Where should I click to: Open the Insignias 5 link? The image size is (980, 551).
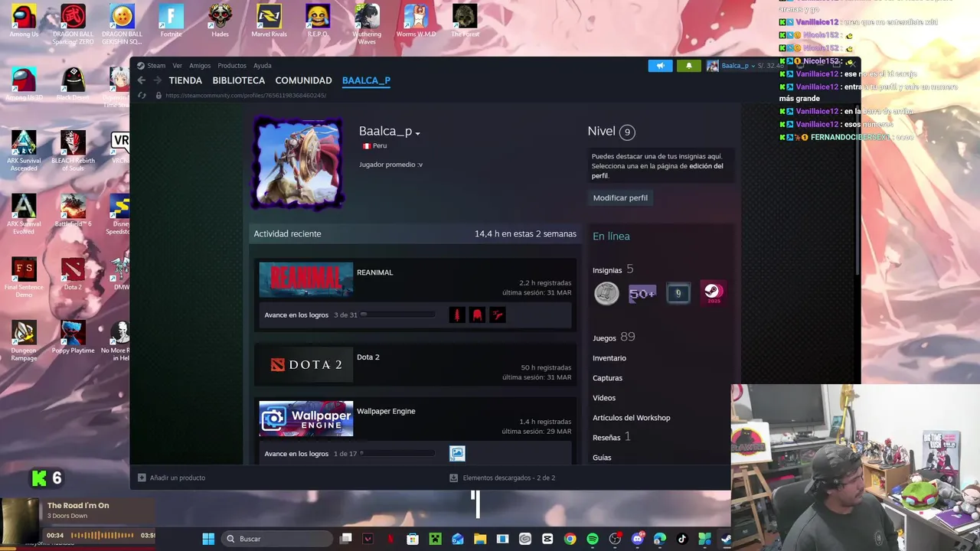[612, 269]
